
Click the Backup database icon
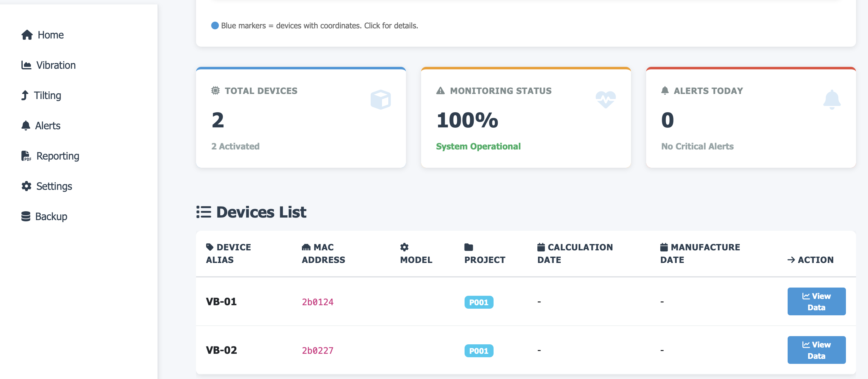(x=26, y=216)
